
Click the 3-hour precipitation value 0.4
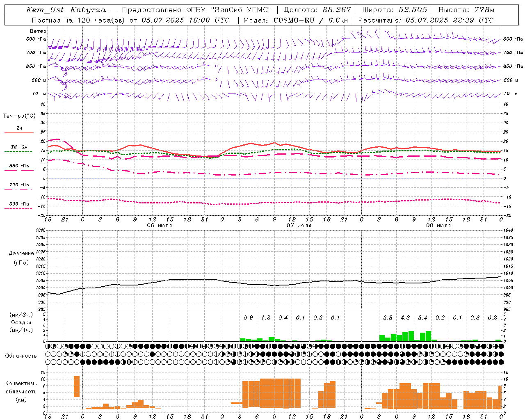click(x=283, y=318)
